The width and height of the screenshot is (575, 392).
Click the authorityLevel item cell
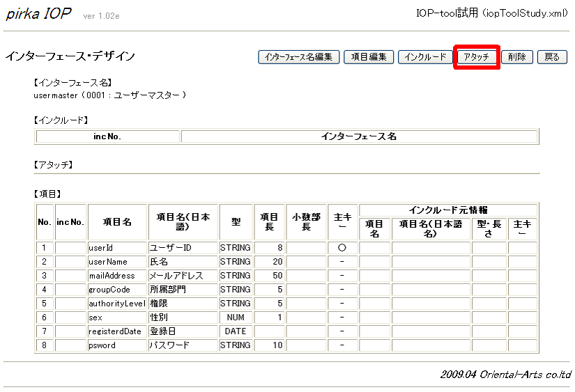click(117, 304)
